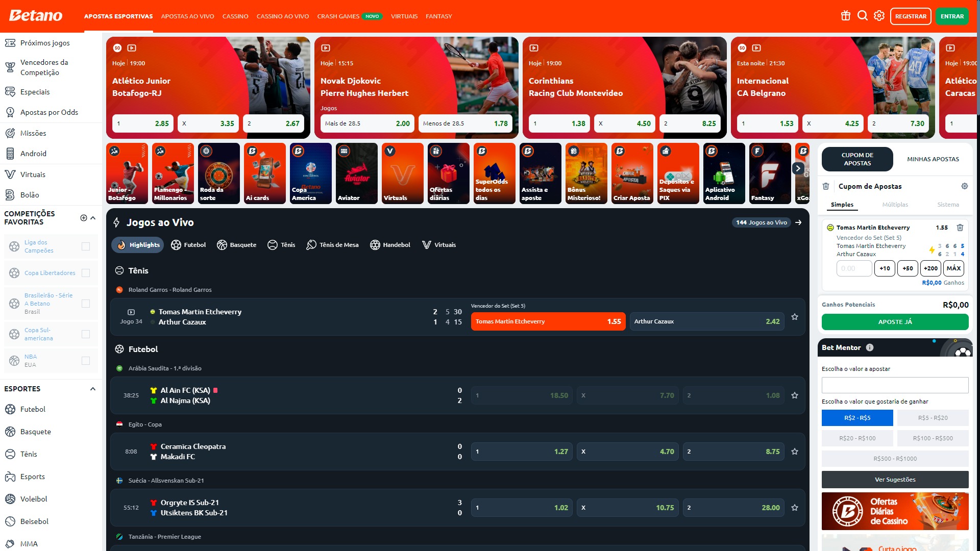Select the Futebol live games filter
Screen dimensions: 980x551
click(x=188, y=245)
